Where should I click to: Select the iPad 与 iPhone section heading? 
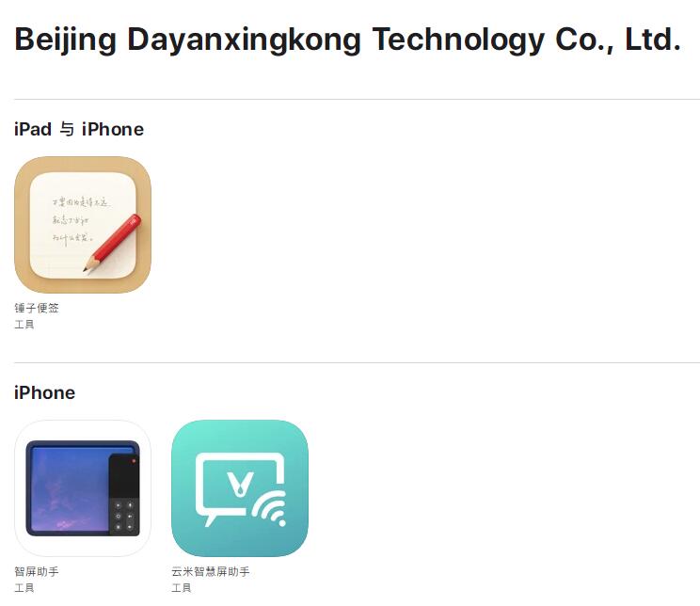[79, 130]
